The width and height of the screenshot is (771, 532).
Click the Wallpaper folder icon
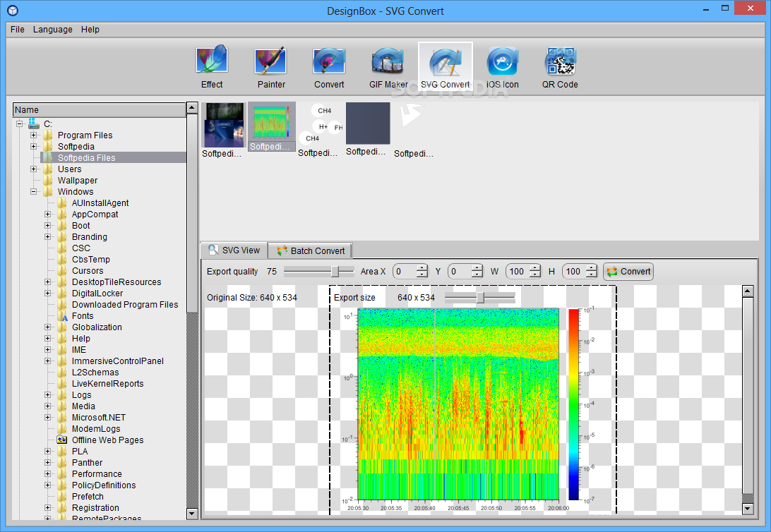(48, 181)
